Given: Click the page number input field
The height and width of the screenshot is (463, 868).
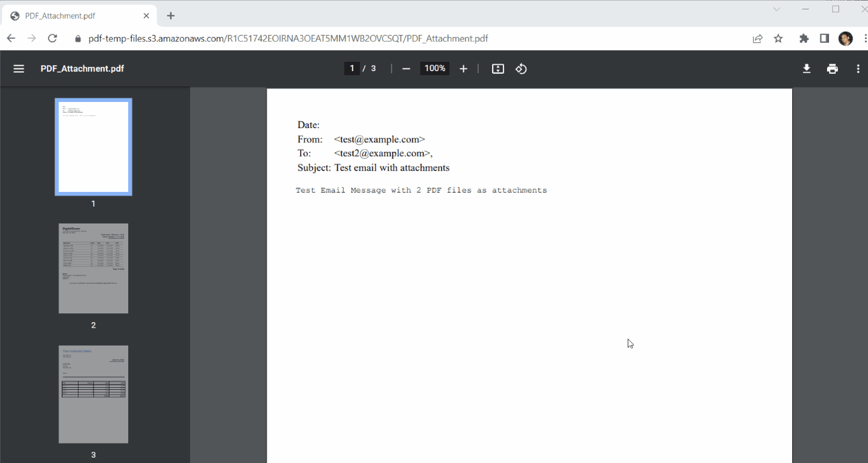Looking at the screenshot, I should (352, 68).
